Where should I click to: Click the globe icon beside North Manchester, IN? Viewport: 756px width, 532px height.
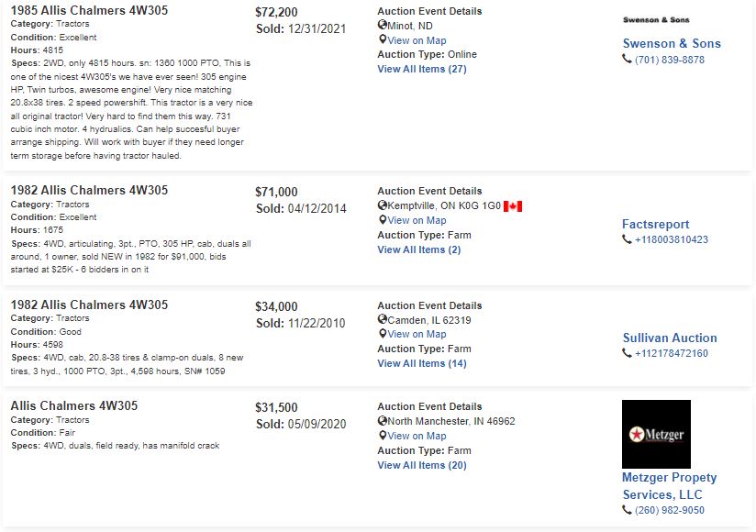(x=383, y=421)
